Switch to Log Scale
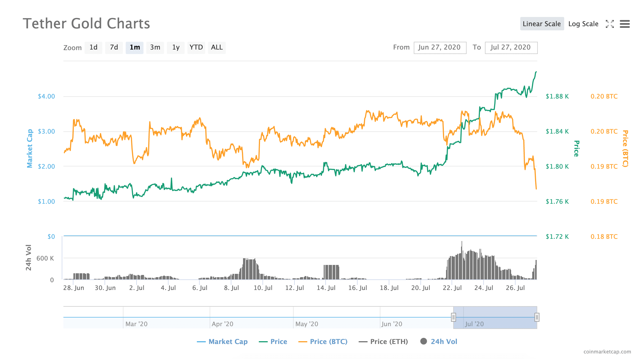Image resolution: width=644 pixels, height=359 pixels. pyautogui.click(x=583, y=24)
